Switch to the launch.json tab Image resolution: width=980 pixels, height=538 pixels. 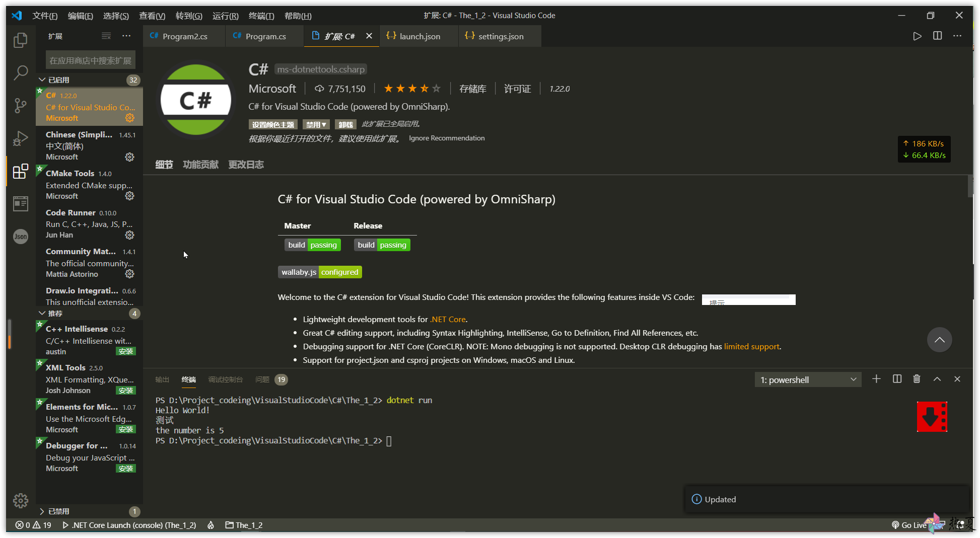[x=419, y=36]
